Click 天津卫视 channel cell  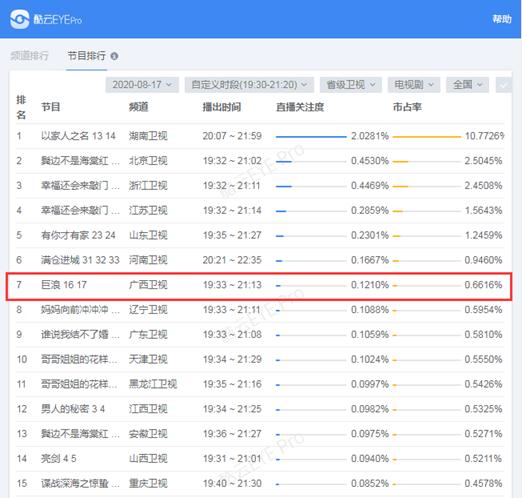[148, 359]
